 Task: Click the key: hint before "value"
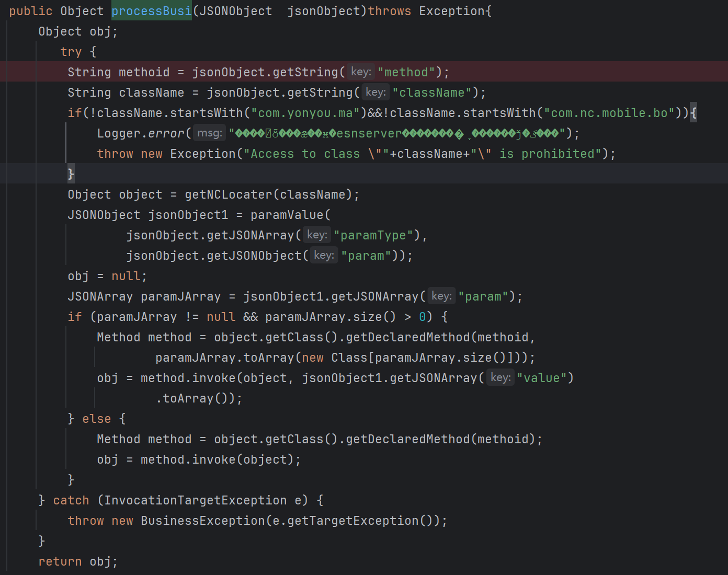(x=500, y=378)
